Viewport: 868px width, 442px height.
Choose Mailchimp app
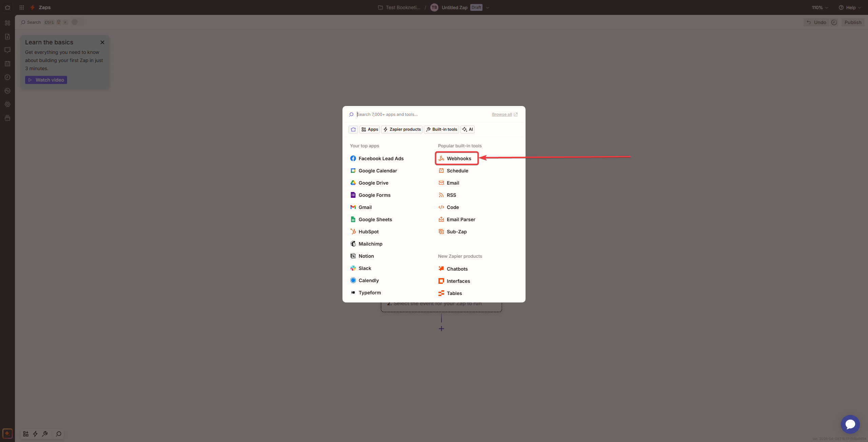coord(366,244)
